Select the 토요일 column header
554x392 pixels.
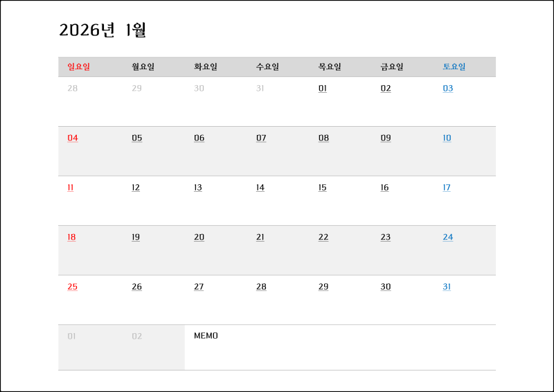tap(454, 66)
